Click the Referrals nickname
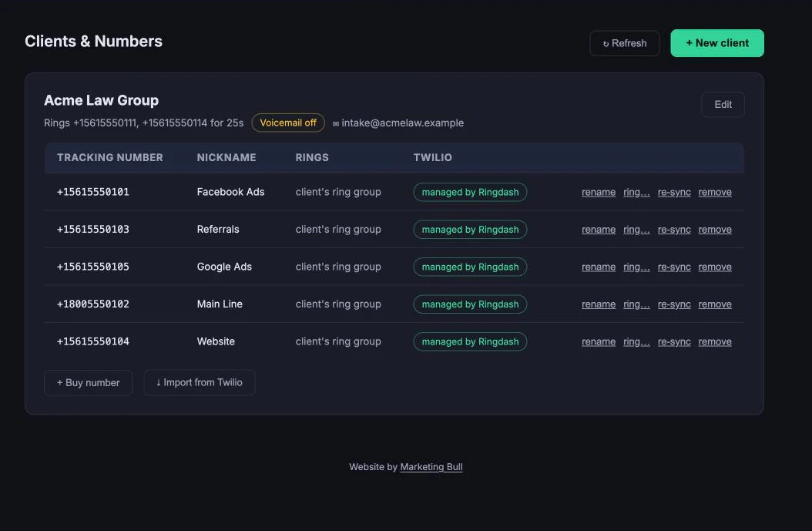 [218, 230]
